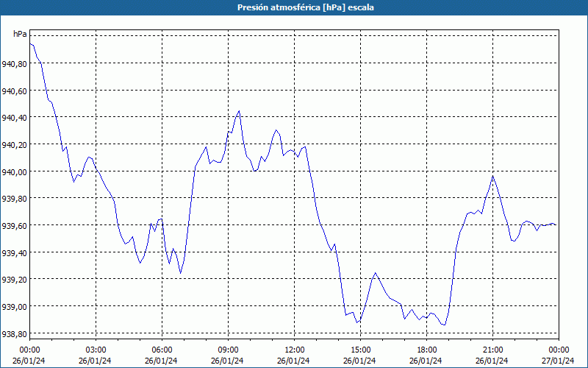Image resolution: width=588 pixels, height=368 pixels.
Task: Select the 939,40 y-axis label
Action: click(14, 253)
